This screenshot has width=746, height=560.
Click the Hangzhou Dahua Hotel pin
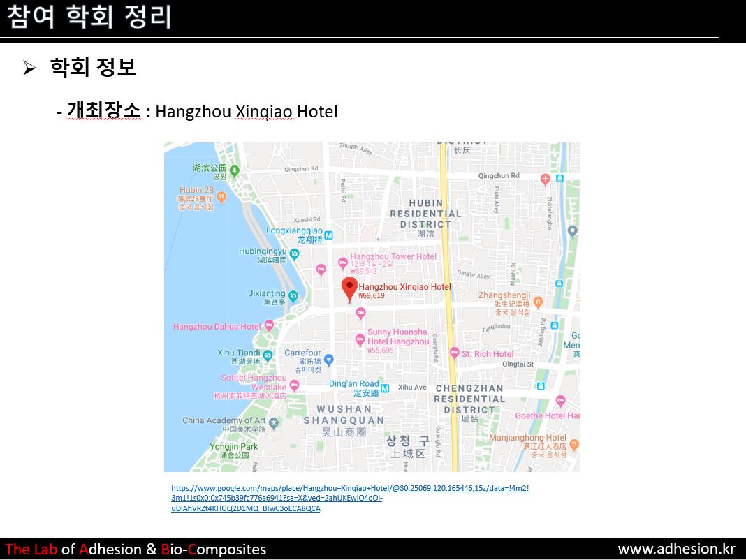[269, 326]
